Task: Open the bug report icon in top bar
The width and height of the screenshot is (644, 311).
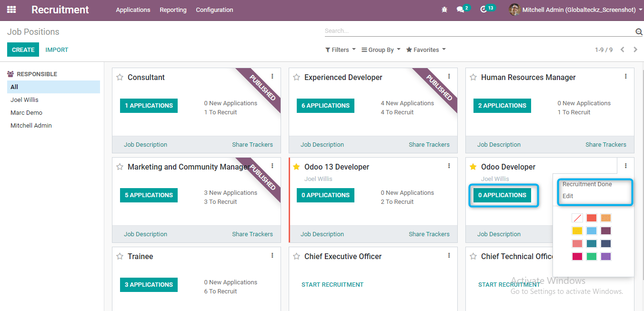Action: click(444, 9)
